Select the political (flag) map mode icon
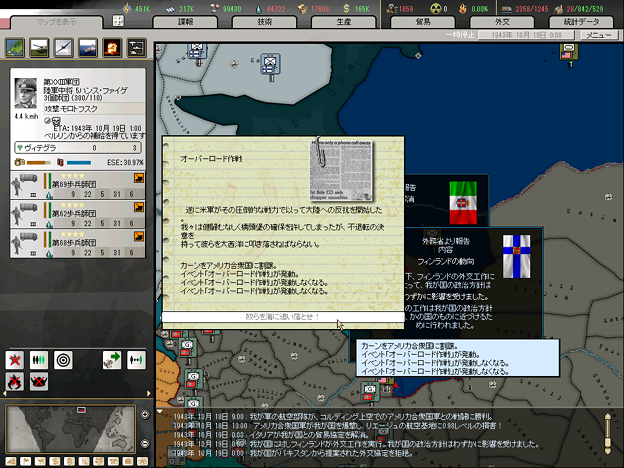This screenshot has height=468, width=624. 26,461
